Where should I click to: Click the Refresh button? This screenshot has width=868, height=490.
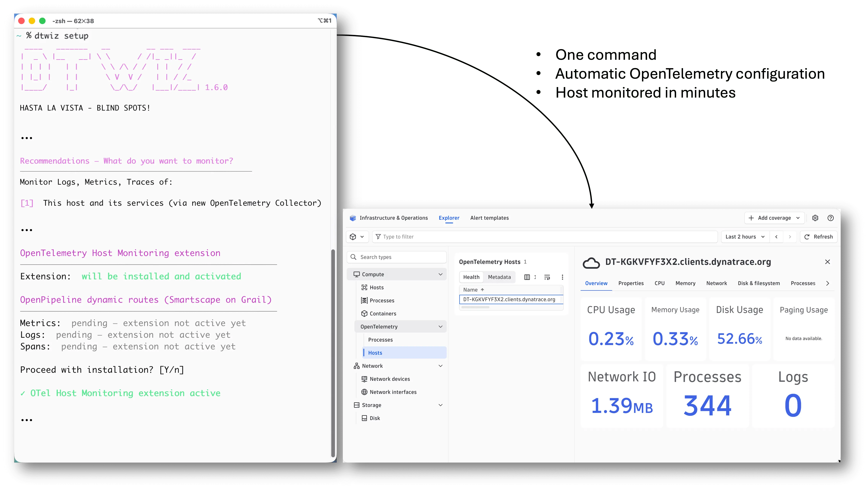coord(819,237)
